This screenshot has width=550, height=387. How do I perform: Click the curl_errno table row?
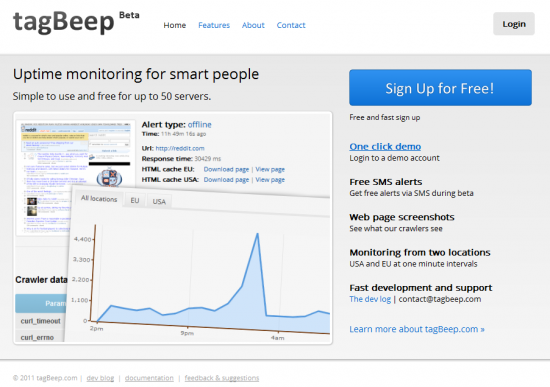click(40, 337)
